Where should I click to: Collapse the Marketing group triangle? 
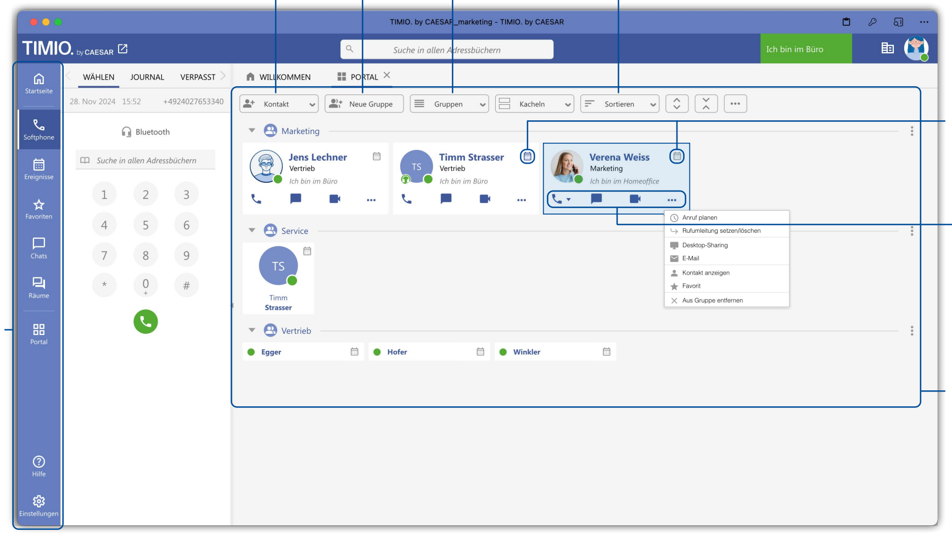(x=252, y=131)
